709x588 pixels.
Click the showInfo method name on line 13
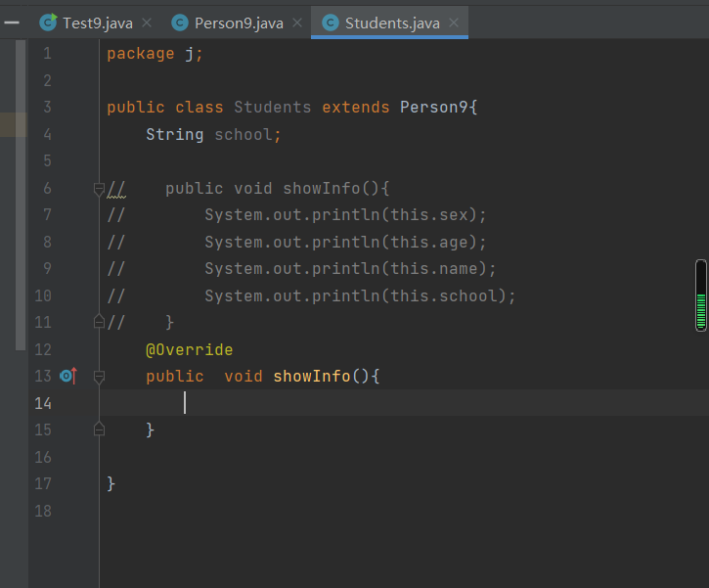[312, 377]
